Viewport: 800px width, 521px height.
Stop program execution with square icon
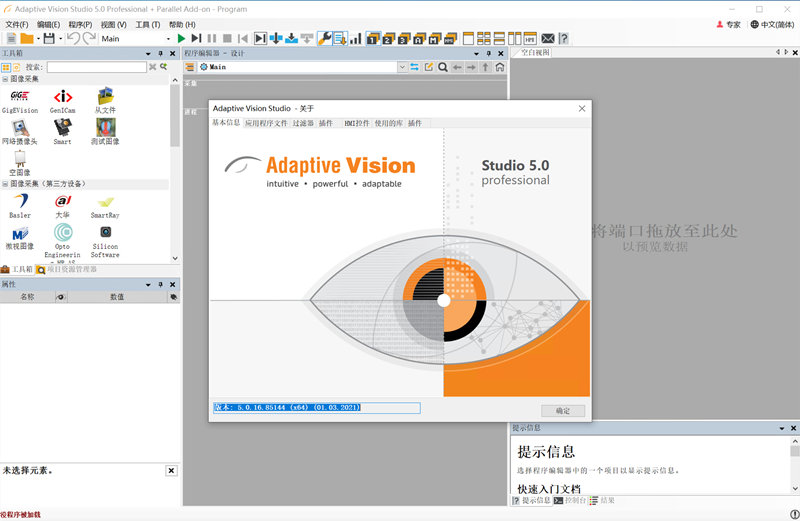pos(228,38)
